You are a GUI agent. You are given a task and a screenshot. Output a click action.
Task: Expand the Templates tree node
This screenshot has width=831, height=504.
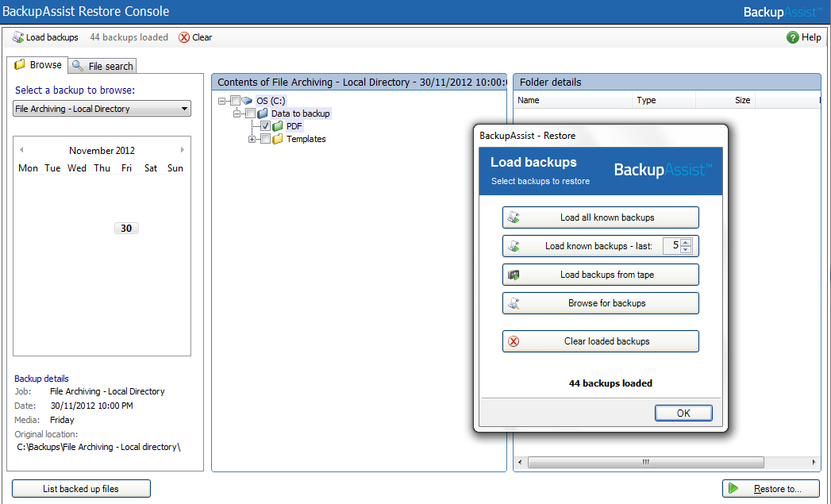click(x=252, y=139)
